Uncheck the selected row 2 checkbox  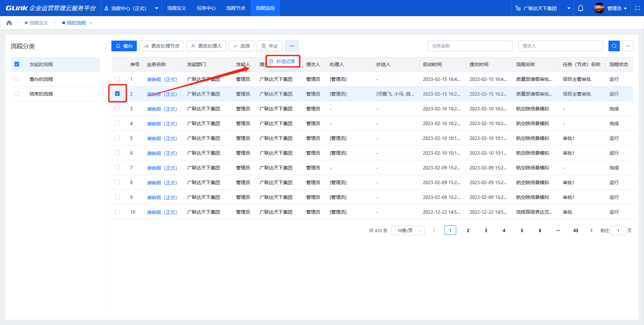coord(117,94)
